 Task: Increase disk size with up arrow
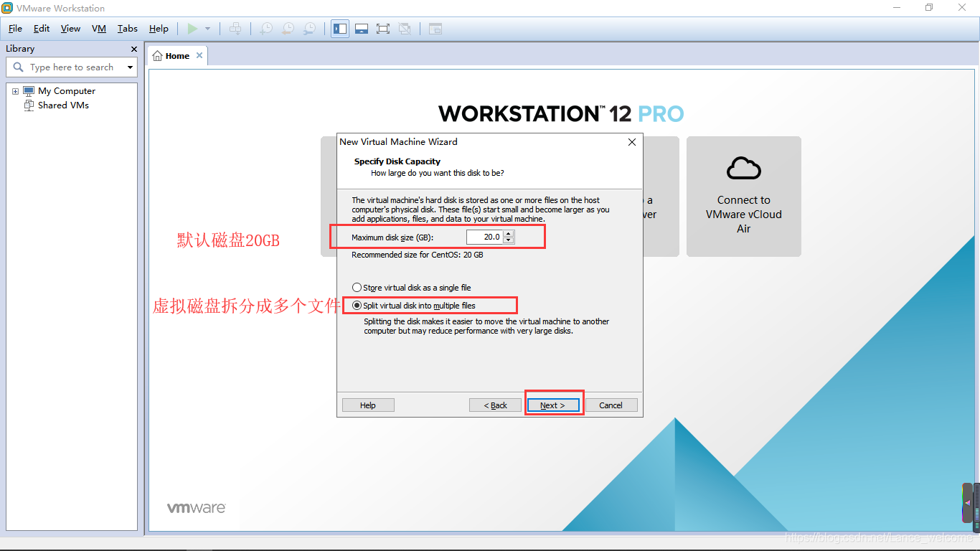[x=509, y=234]
